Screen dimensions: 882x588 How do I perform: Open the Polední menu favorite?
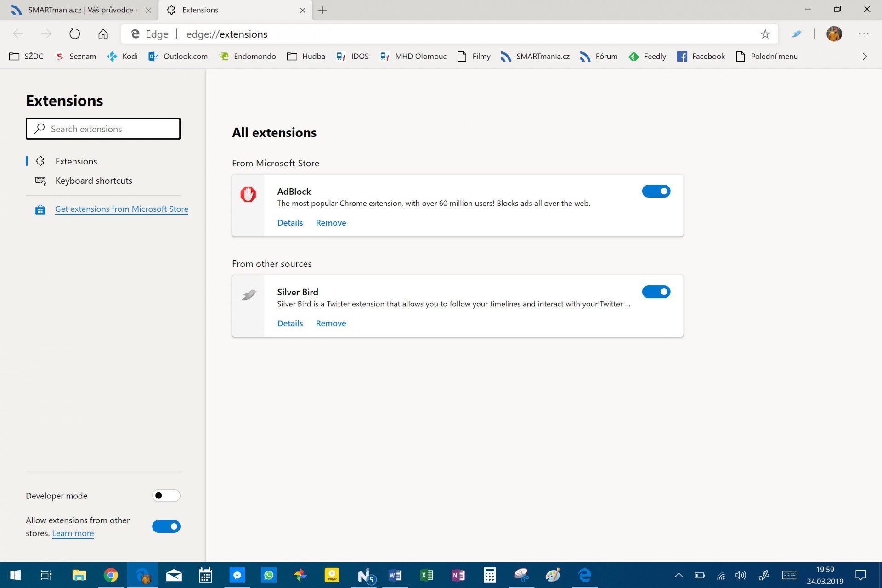[767, 57]
